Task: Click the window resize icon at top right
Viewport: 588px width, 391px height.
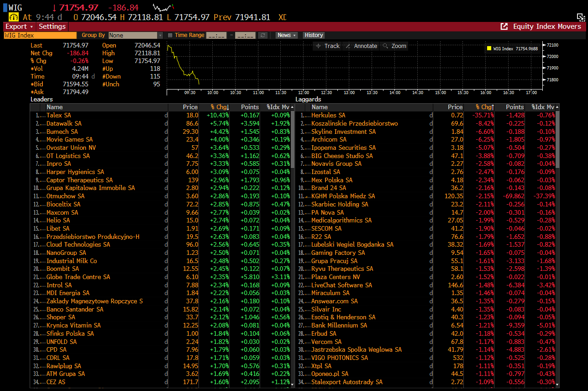Action: [581, 17]
